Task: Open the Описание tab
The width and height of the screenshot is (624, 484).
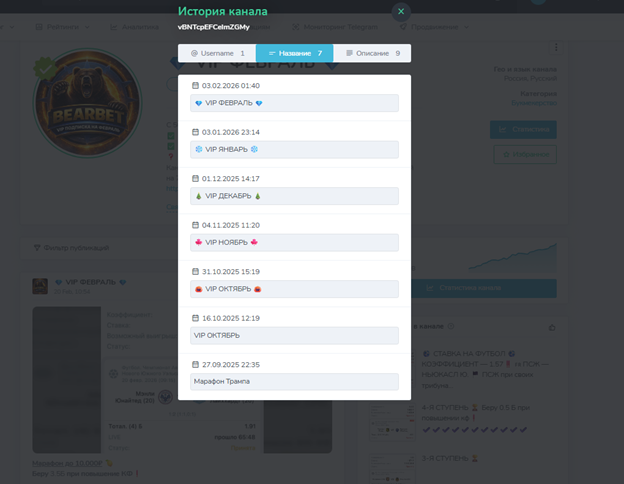Action: [x=372, y=53]
